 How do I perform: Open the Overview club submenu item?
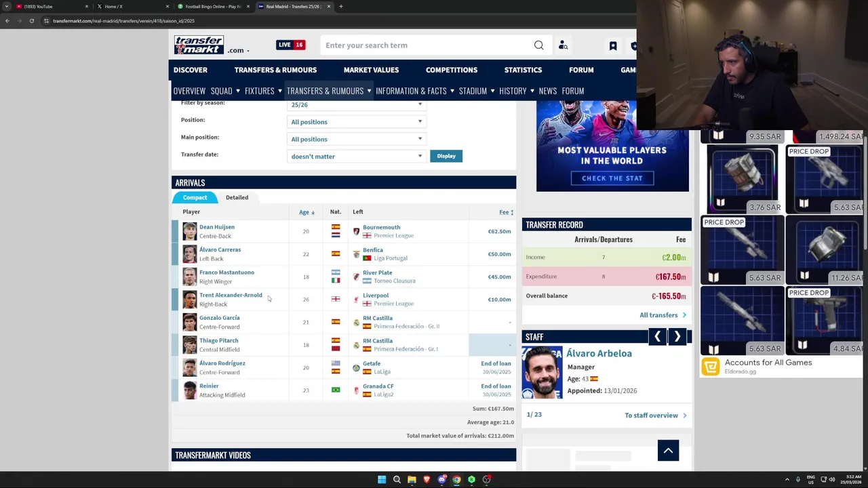coord(189,91)
